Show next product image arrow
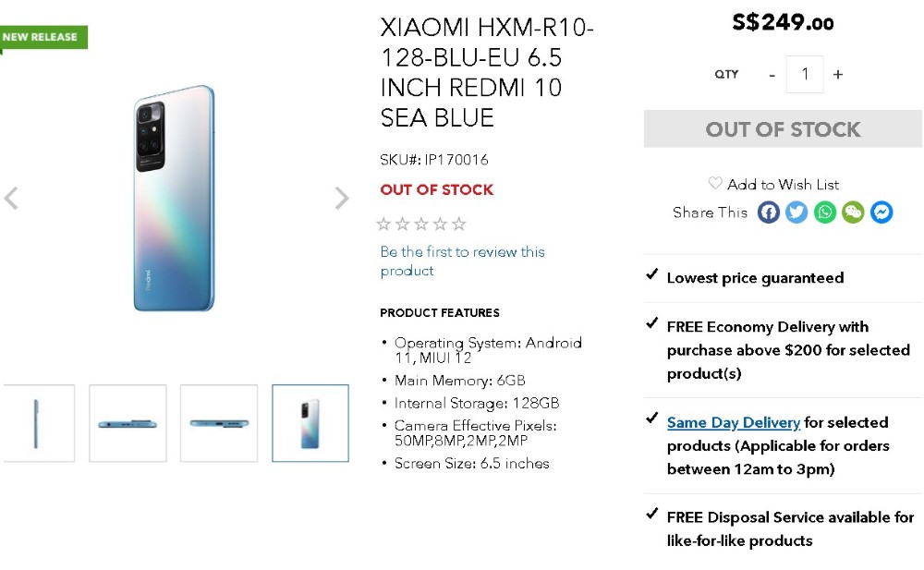 (x=341, y=198)
